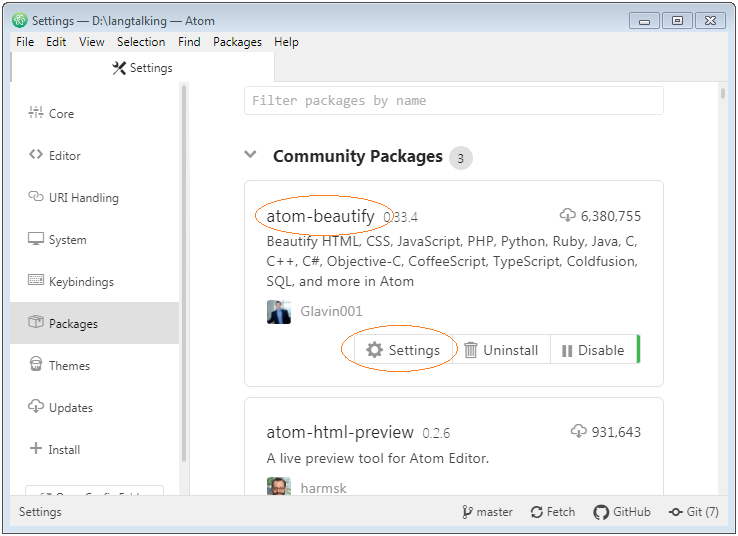Viewport: 738px width, 536px height.
Task: Click the Filter packages by name field
Action: 454,101
